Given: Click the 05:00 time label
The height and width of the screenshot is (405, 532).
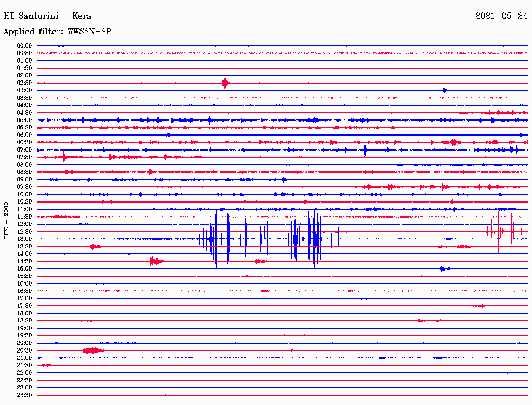Looking at the screenshot, I should tap(24, 120).
